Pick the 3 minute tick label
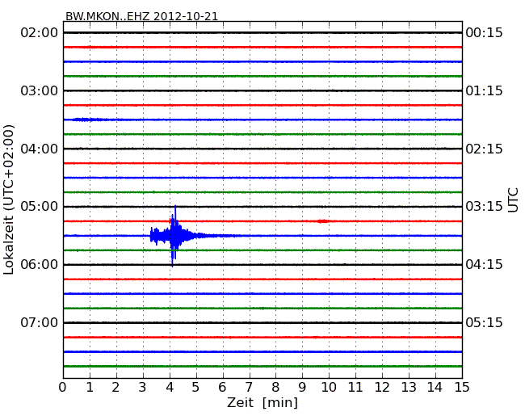Screen dimensions: 525x420 pyautogui.click(x=143, y=387)
